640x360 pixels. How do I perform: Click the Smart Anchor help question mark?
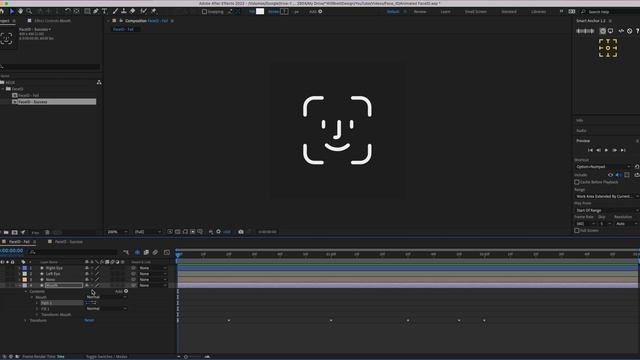[637, 31]
